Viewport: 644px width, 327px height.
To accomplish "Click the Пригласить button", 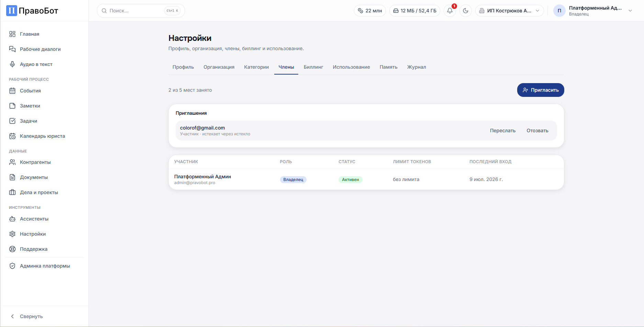I will [541, 90].
